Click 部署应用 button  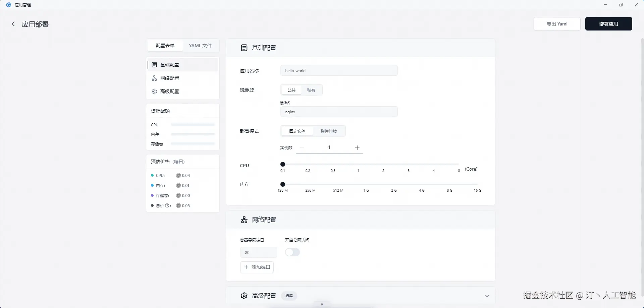(x=609, y=24)
